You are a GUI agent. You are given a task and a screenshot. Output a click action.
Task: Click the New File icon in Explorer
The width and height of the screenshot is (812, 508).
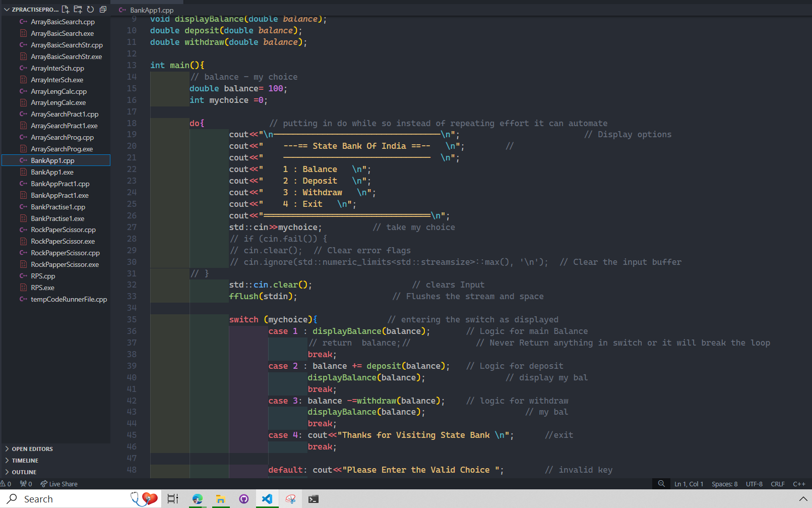click(x=66, y=10)
